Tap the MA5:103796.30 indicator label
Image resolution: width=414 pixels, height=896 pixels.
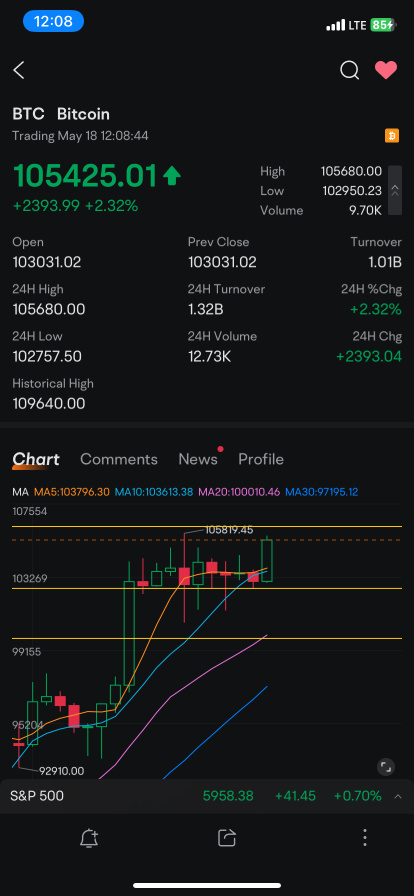73,492
